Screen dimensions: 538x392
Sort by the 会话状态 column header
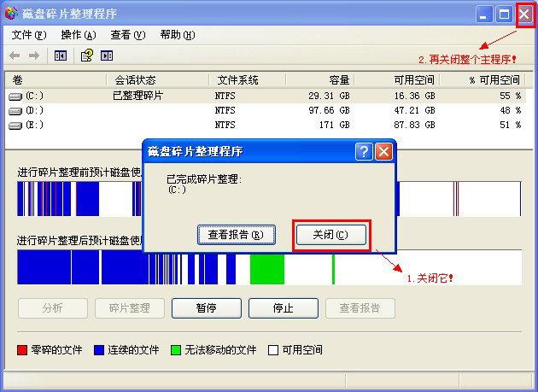(x=157, y=80)
